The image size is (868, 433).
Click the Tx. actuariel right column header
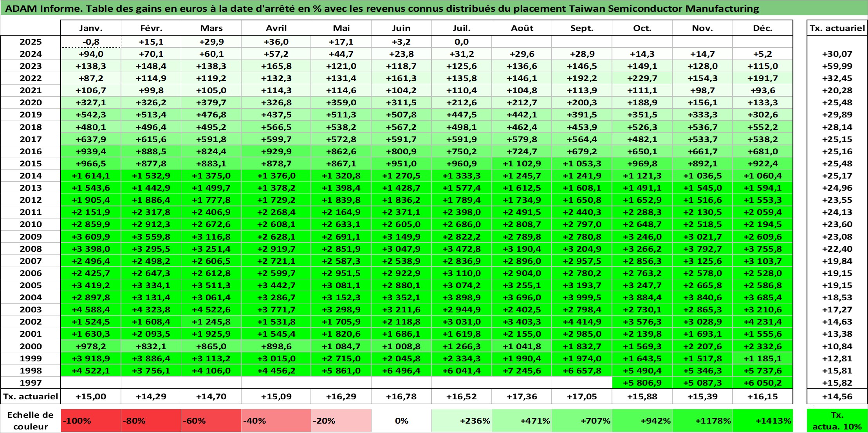[x=837, y=28]
